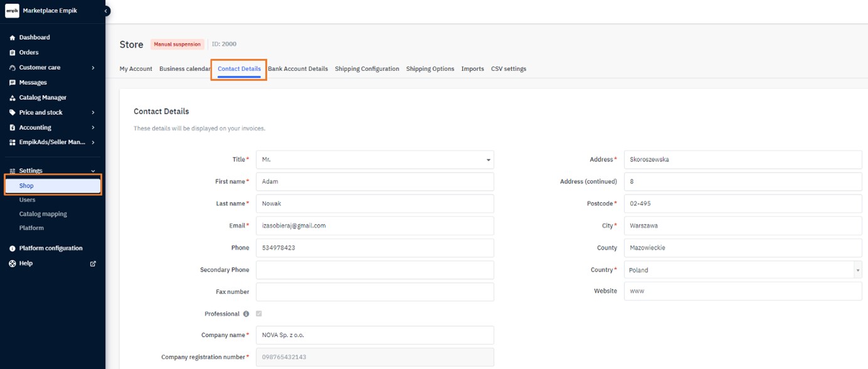Click the Dashboard home icon in sidebar
Viewport: 868px width, 369px height.
(13, 38)
